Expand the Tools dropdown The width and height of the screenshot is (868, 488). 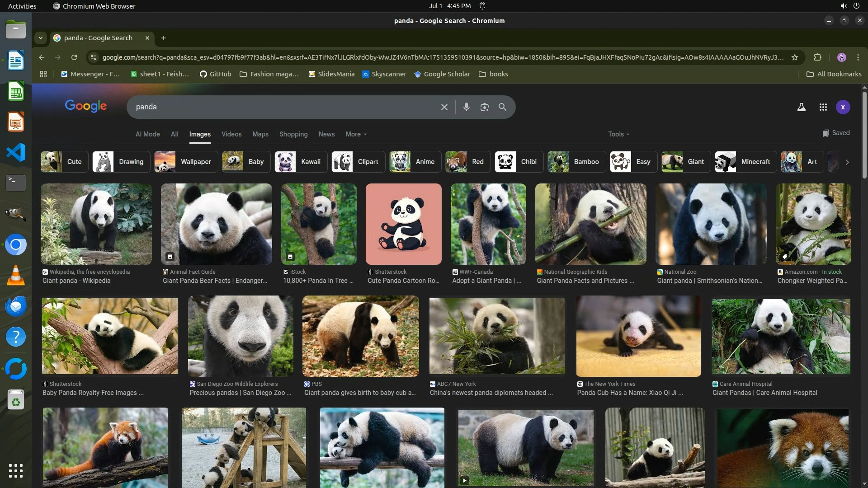click(618, 134)
